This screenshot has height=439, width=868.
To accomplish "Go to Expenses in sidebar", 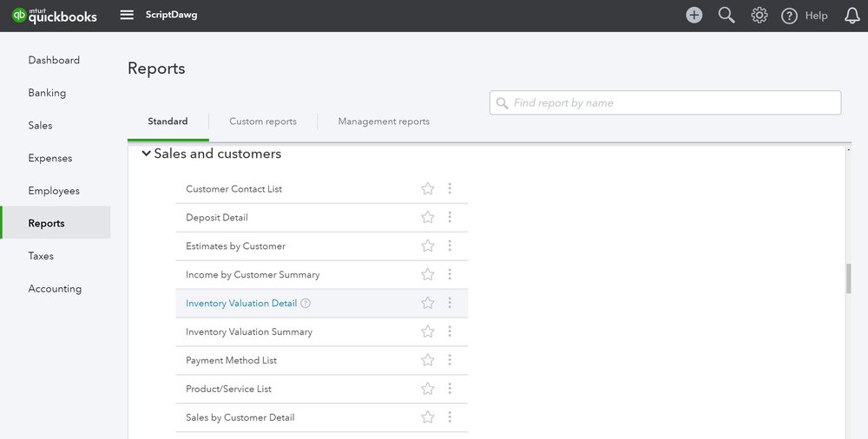I will pyautogui.click(x=50, y=158).
